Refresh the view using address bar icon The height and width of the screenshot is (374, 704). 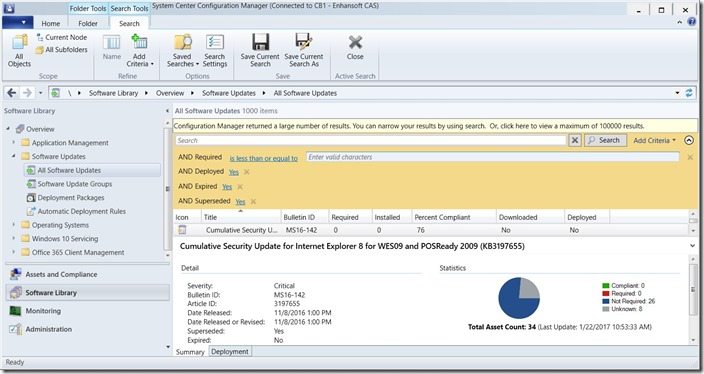(689, 93)
